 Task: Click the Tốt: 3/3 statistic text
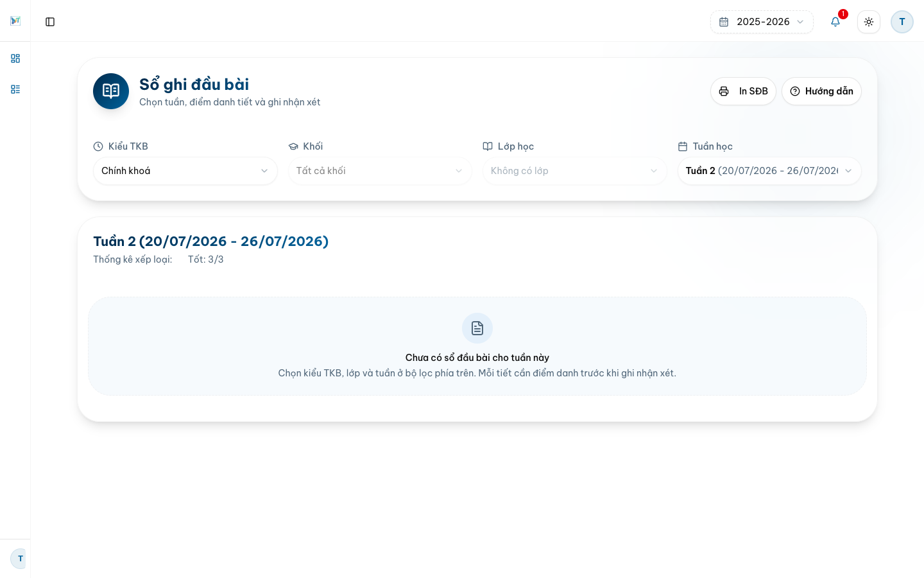pos(206,259)
